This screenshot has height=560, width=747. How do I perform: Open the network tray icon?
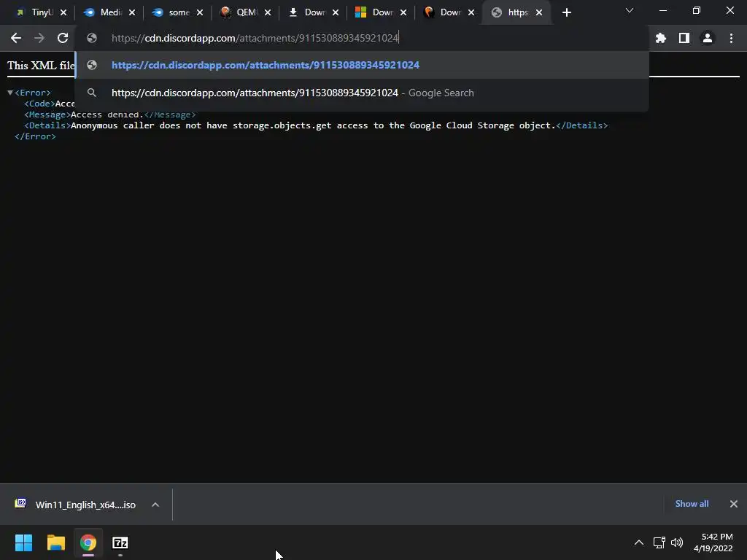pos(659,542)
